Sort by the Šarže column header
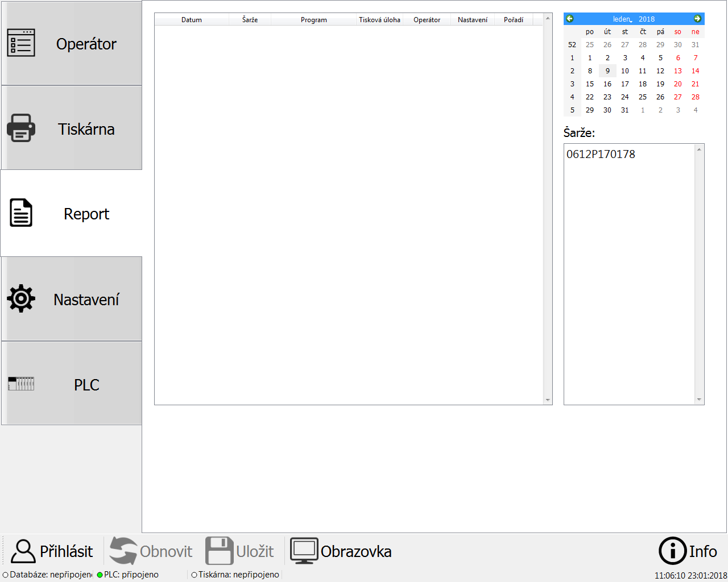Screen dimensions: 728x582 pyautogui.click(x=250, y=20)
